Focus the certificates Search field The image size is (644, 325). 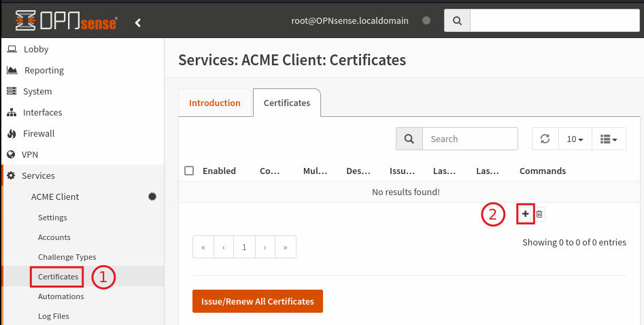[470, 139]
